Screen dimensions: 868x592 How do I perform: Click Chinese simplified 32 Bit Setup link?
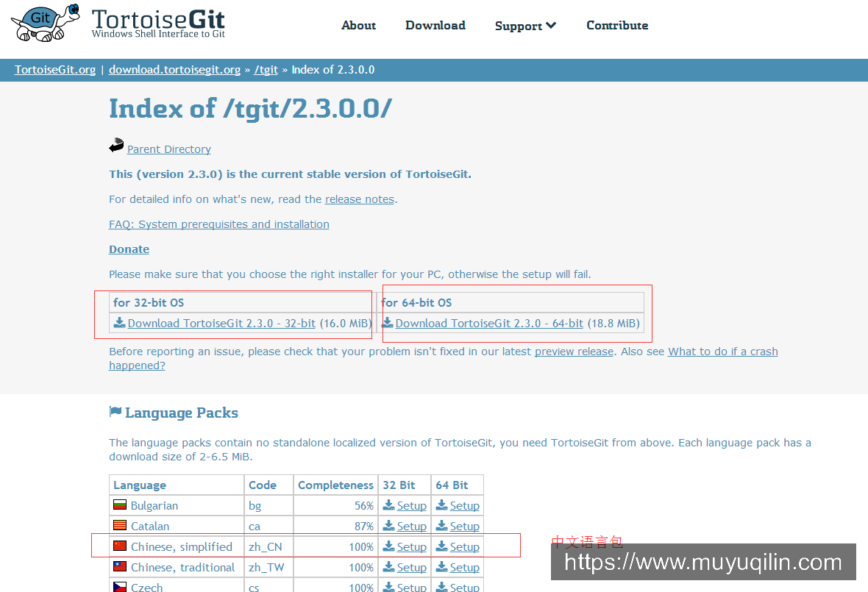point(412,546)
